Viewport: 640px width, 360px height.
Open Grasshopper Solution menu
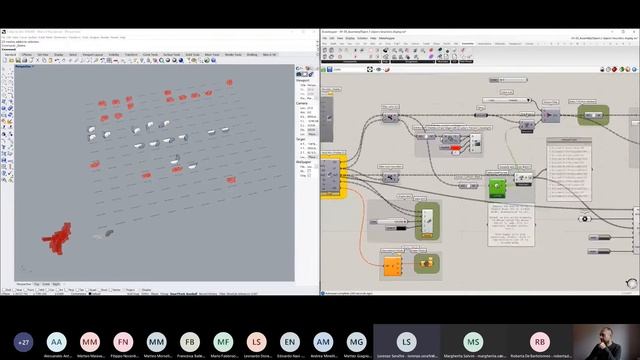[x=362, y=38]
